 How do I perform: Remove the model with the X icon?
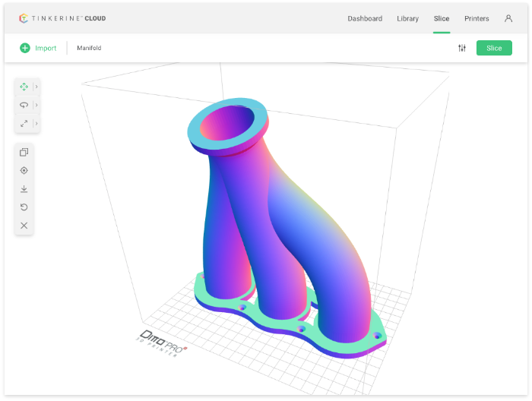(24, 226)
